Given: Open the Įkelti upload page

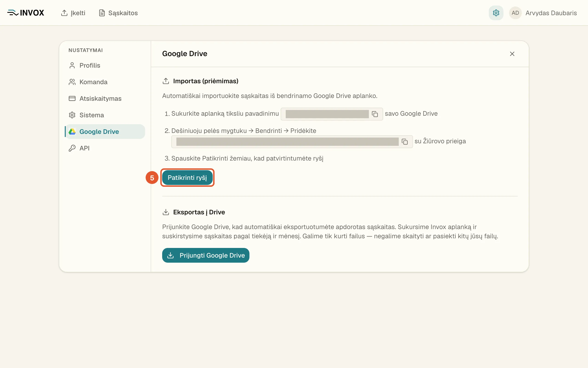Looking at the screenshot, I should [73, 13].
